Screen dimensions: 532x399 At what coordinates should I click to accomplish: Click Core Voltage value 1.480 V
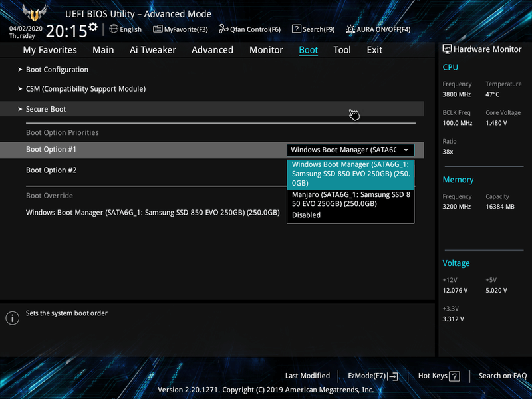[x=496, y=123]
